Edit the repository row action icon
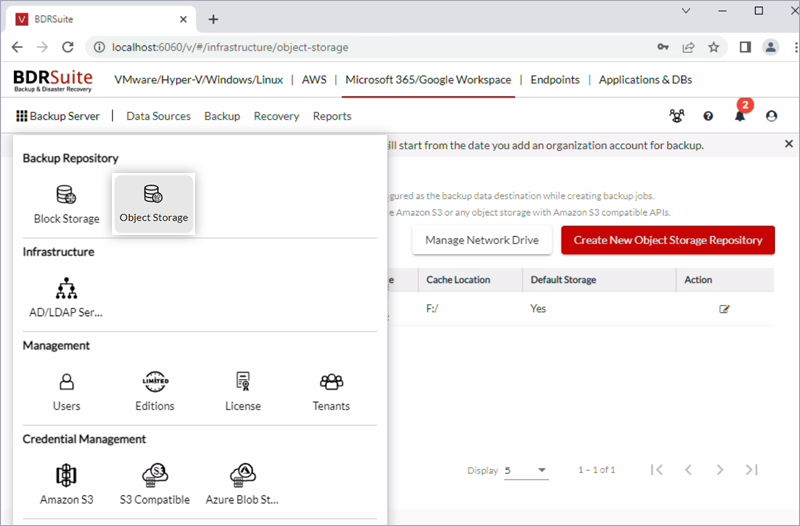The height and width of the screenshot is (526, 800). (724, 309)
